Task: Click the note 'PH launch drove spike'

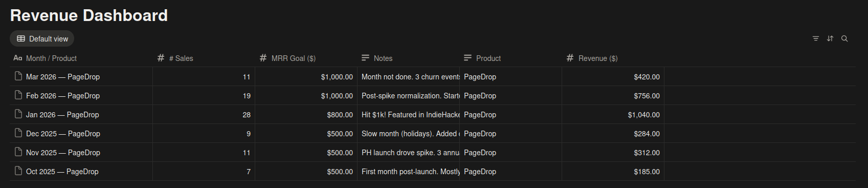Action: 408,153
